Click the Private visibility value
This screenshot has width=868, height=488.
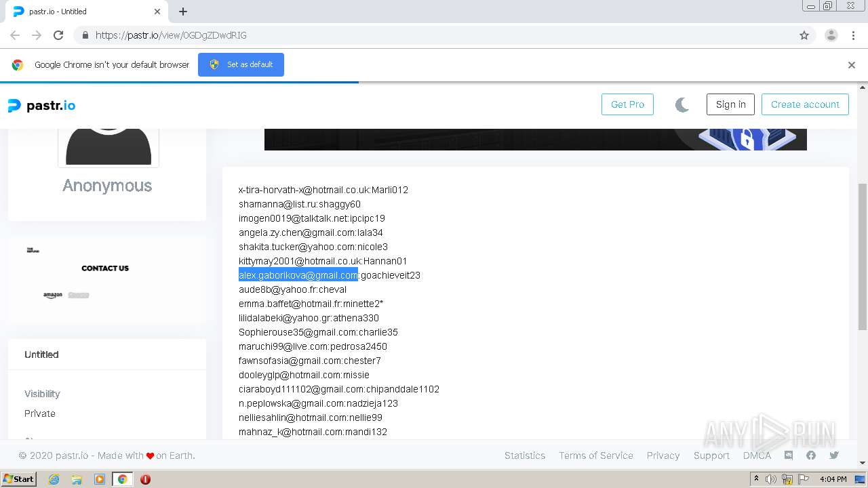[x=40, y=413]
